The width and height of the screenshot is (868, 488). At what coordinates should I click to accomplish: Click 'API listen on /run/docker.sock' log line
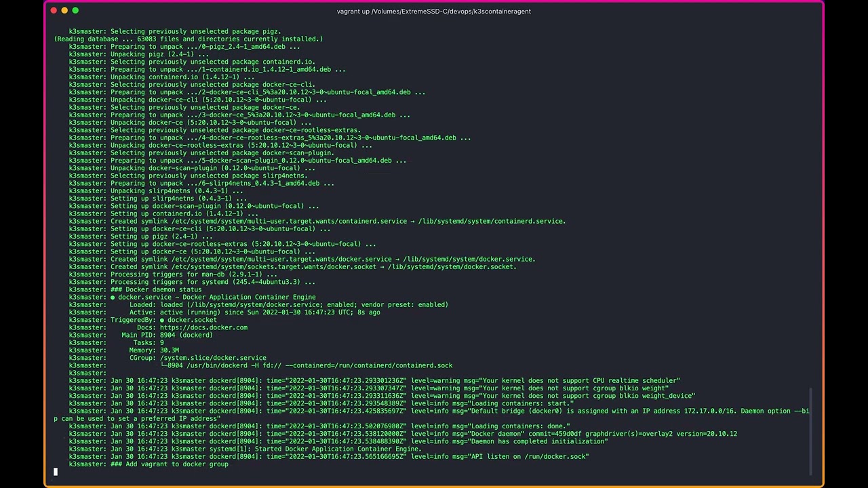point(329,457)
